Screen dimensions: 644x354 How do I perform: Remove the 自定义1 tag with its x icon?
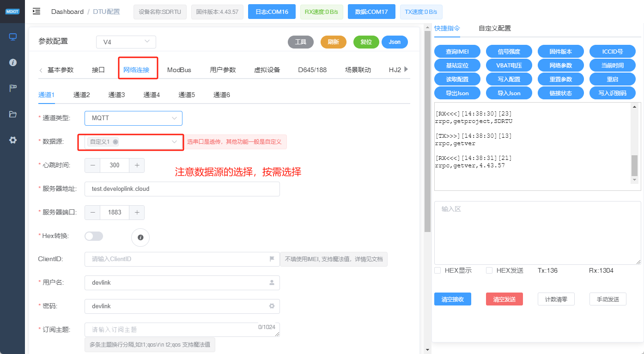click(115, 142)
